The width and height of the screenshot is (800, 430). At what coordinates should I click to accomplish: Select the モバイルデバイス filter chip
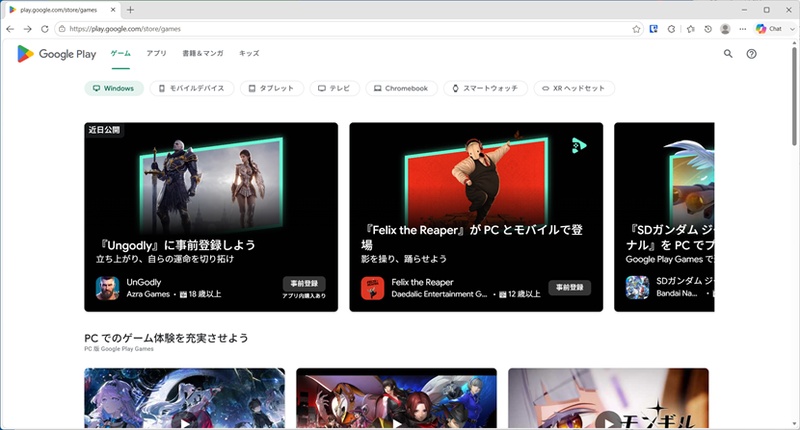(x=192, y=88)
